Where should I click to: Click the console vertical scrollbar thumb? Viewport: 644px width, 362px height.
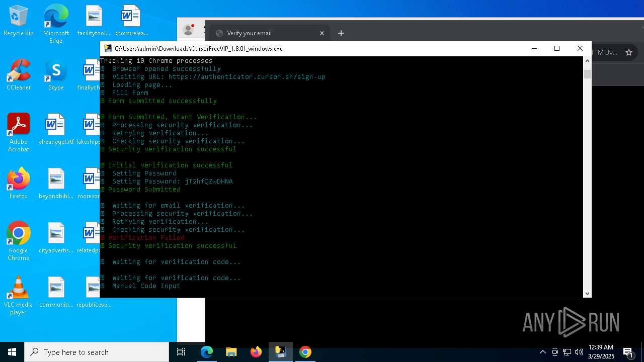coord(587,74)
